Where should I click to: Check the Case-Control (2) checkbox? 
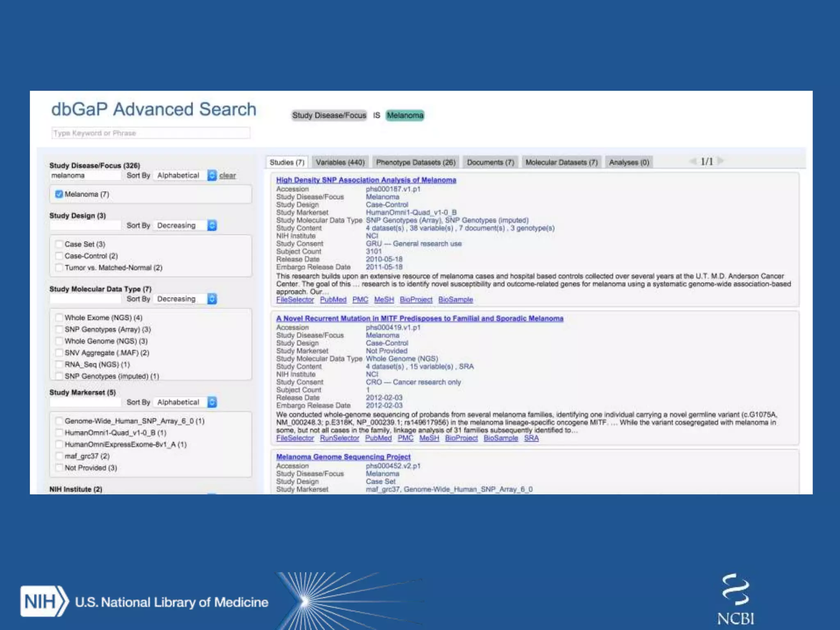(x=59, y=256)
